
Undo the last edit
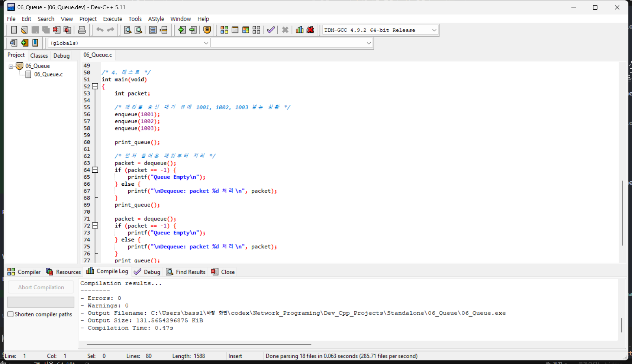point(100,30)
